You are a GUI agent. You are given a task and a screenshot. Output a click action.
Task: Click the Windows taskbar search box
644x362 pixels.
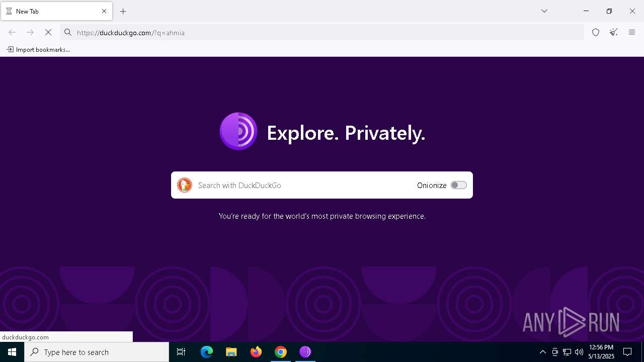[x=97, y=352]
